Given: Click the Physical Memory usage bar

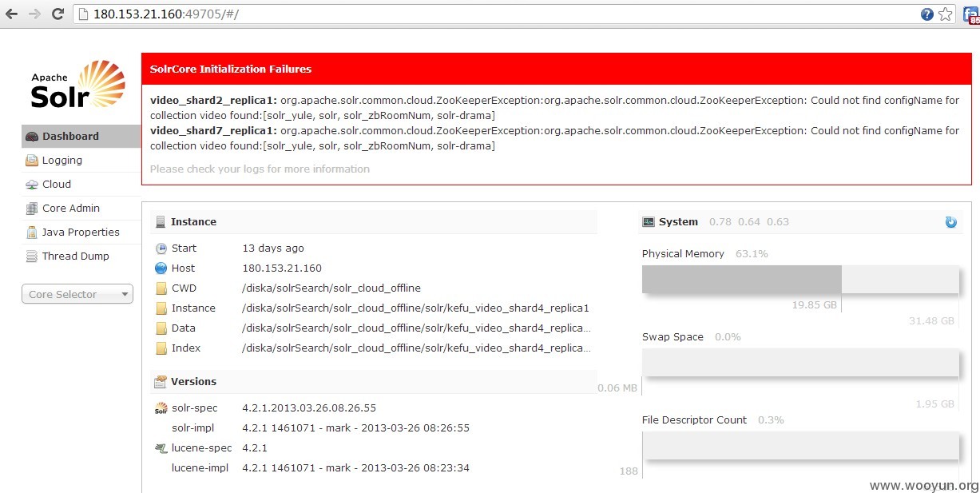Looking at the screenshot, I should coord(800,280).
